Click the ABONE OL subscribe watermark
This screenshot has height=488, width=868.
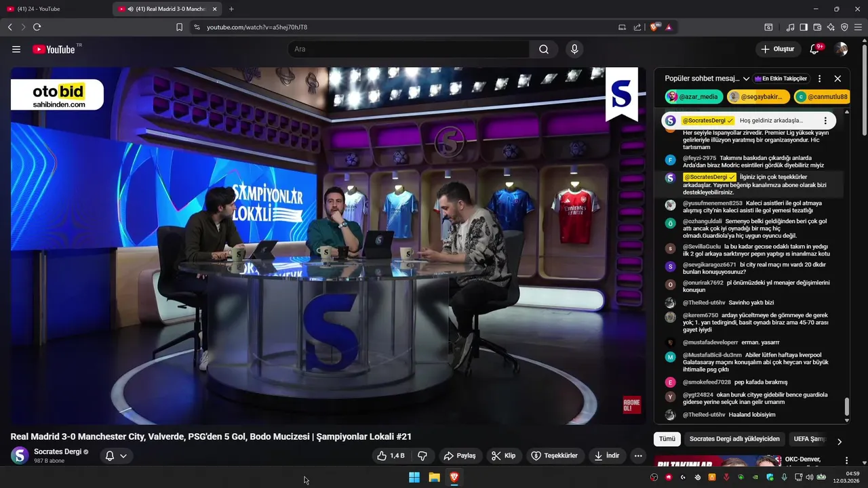point(631,405)
